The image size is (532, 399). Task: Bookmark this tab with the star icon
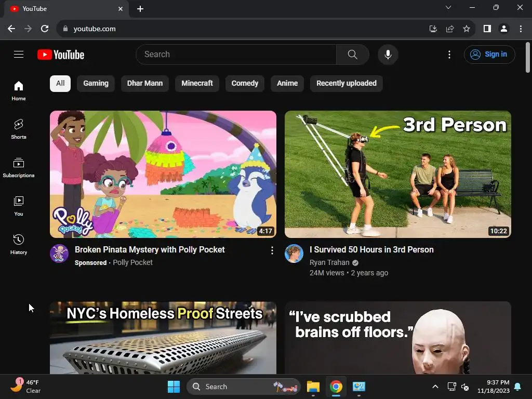coord(467,29)
